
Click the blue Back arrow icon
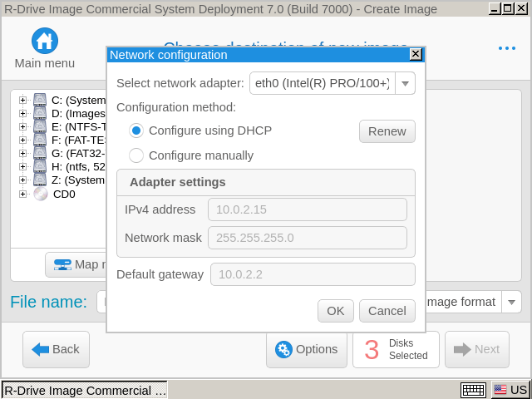(x=41, y=349)
